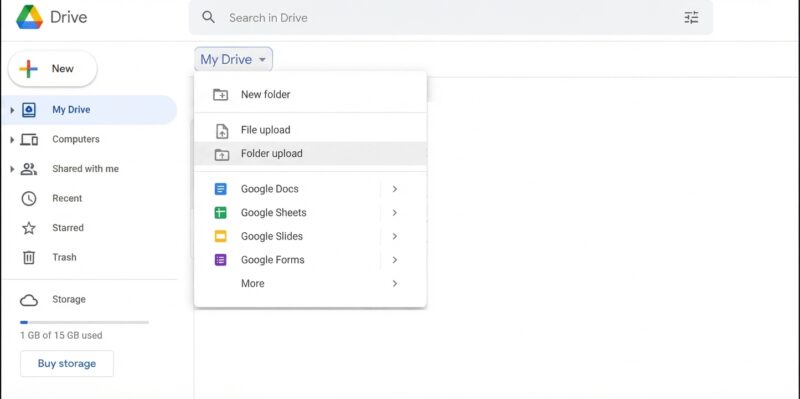
Task: Click the My Drive sidebar icon
Action: 29,110
